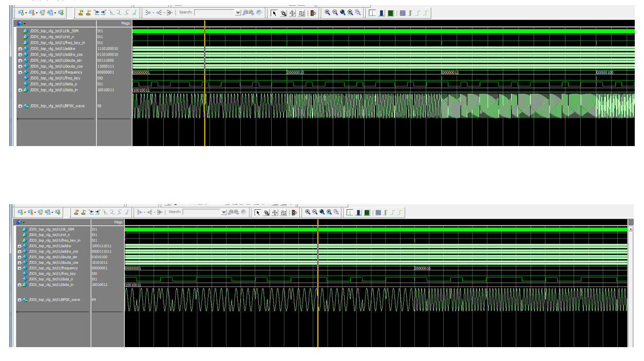Open the wave window options menu arrow
This screenshot has width=644, height=361.
click(25, 24)
